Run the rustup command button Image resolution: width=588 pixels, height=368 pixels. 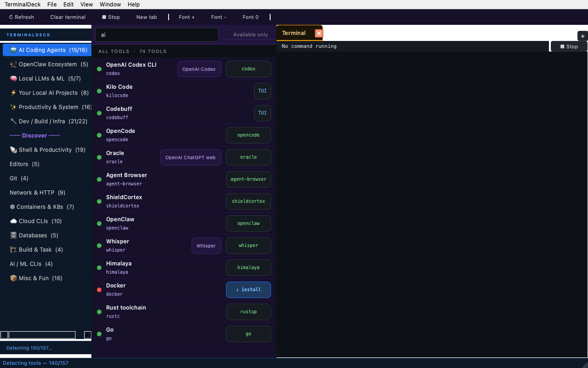click(x=248, y=312)
